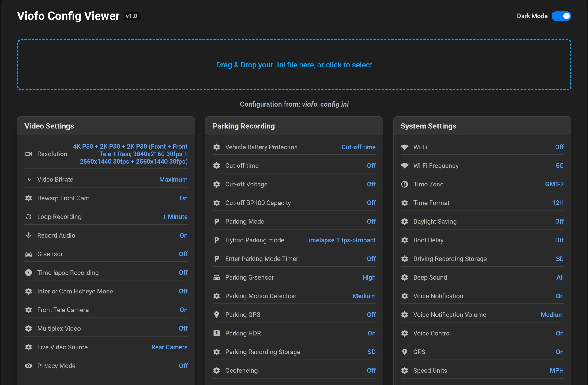Image resolution: width=588 pixels, height=385 pixels.
Task: Click the microphone icon for Record Audio
Action: [28, 235]
